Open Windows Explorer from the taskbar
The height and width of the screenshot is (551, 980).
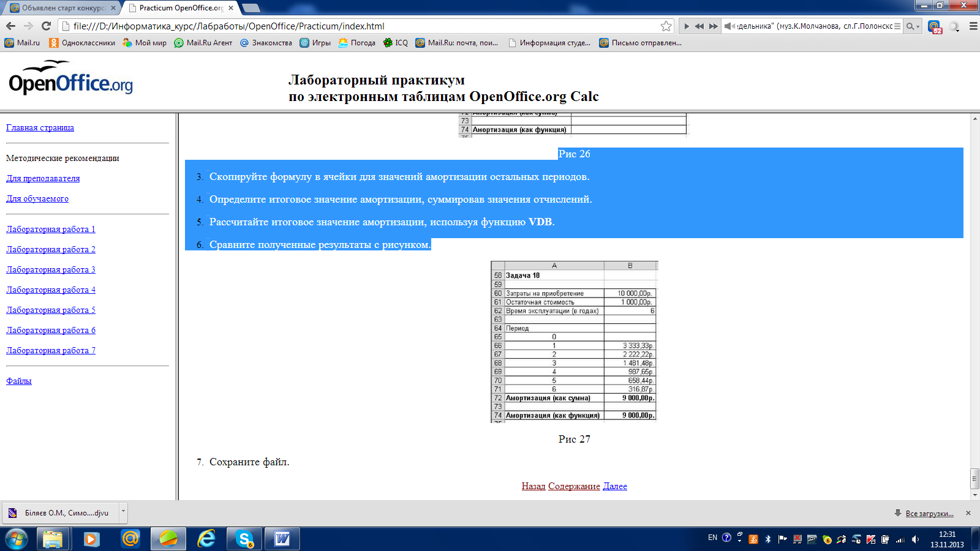point(53,539)
